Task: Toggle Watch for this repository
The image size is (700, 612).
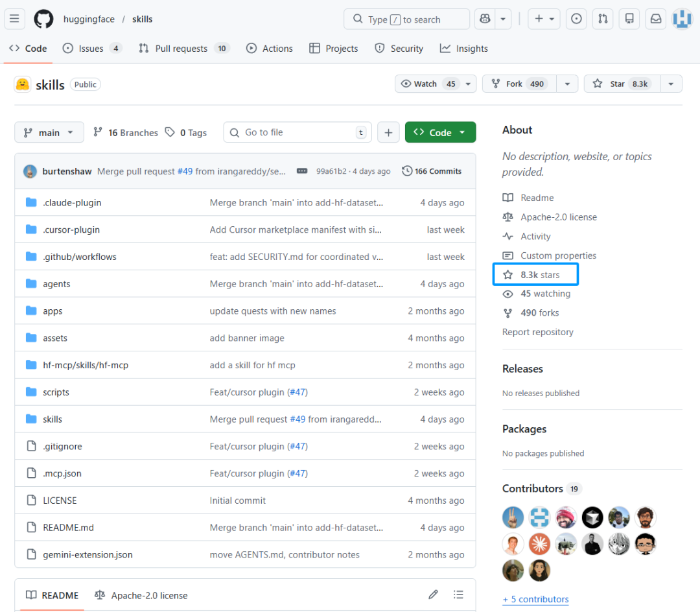Action: click(x=428, y=84)
